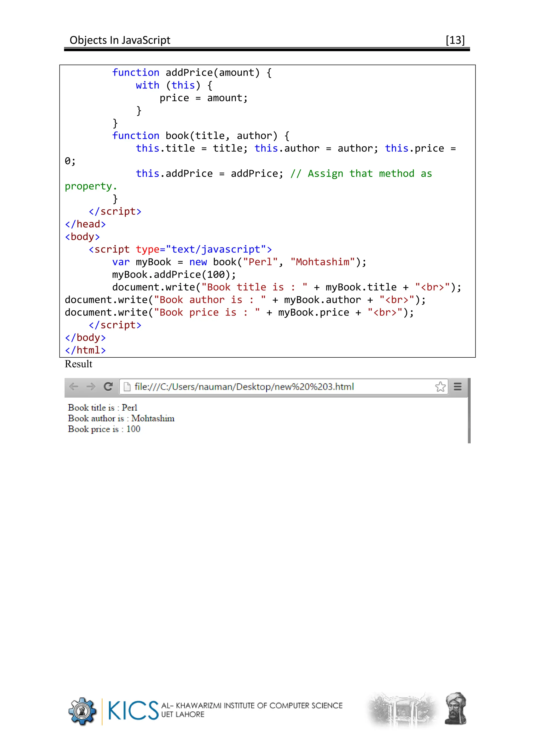Click the page number [13]
Viewport: 535px width, 756px height.
pyautogui.click(x=455, y=40)
